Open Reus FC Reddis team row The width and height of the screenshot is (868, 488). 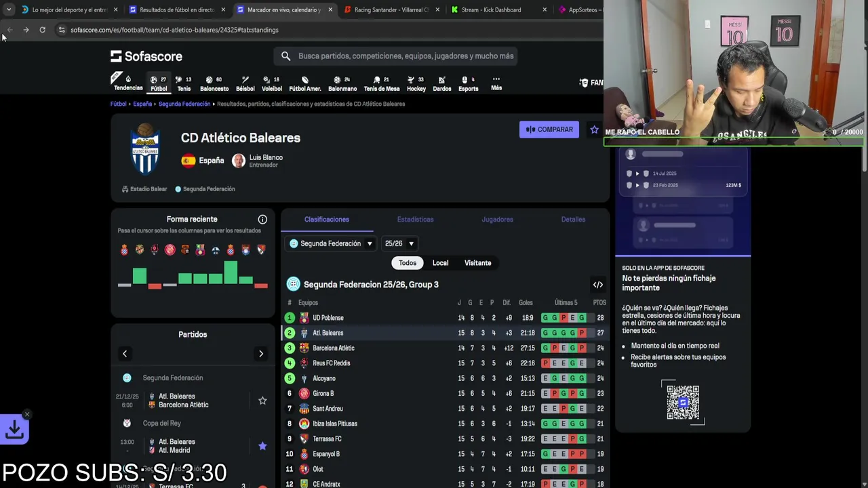(x=445, y=363)
